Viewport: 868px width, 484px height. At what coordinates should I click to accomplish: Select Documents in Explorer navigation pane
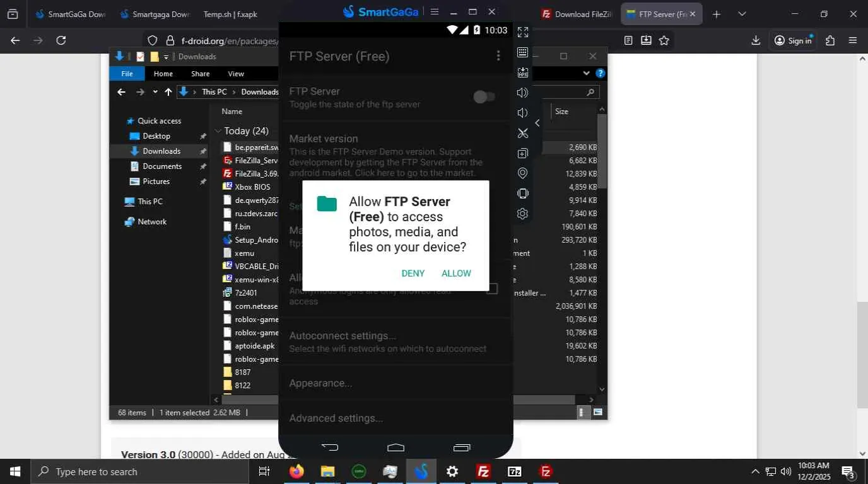[162, 166]
